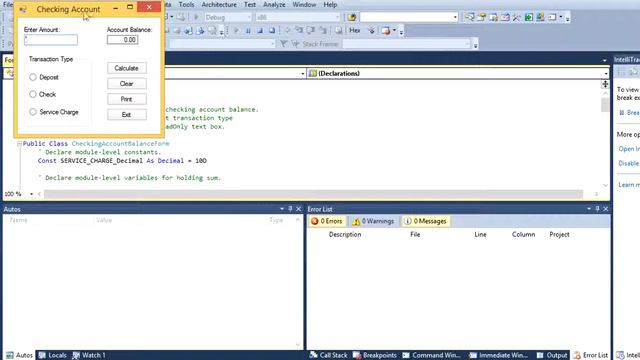Focus the Enter Amount text box
This screenshot has height=360, width=640.
click(51, 40)
